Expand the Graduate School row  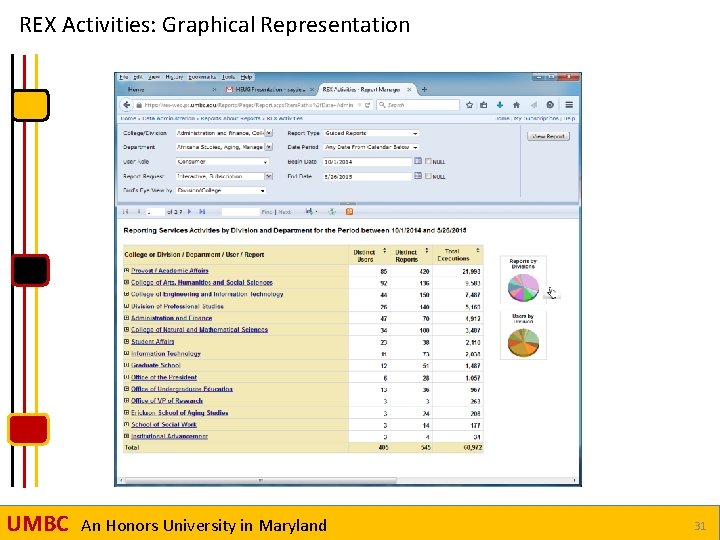coord(127,365)
